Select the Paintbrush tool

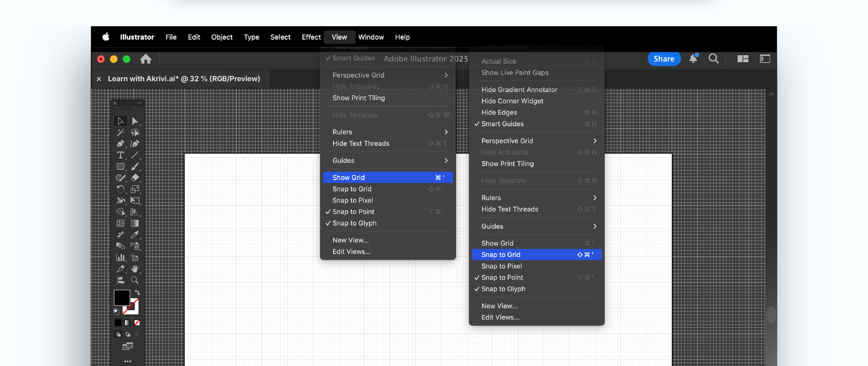pos(135,167)
